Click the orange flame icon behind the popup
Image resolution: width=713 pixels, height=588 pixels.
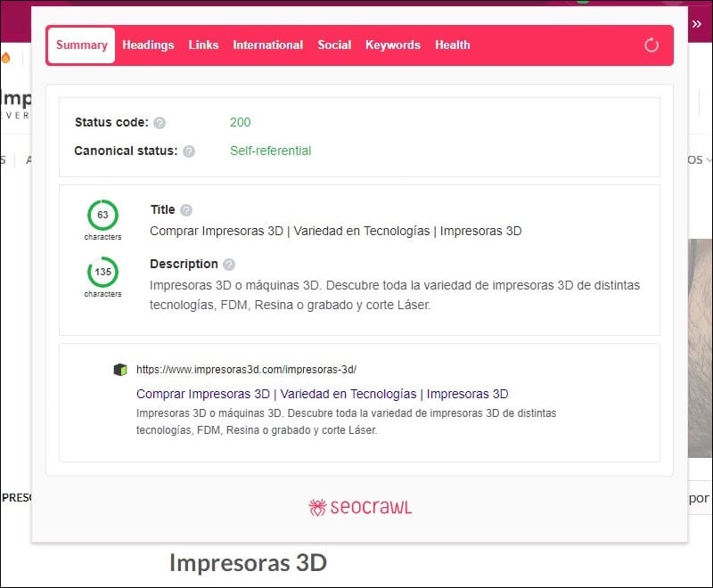pyautogui.click(x=5, y=58)
